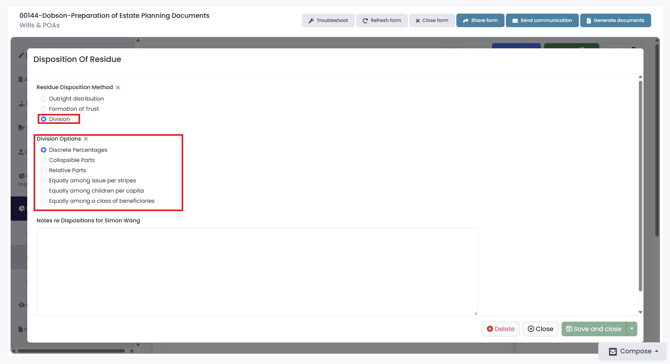Click the document icon on Generate documents
The width and height of the screenshot is (670, 364).
(x=588, y=21)
